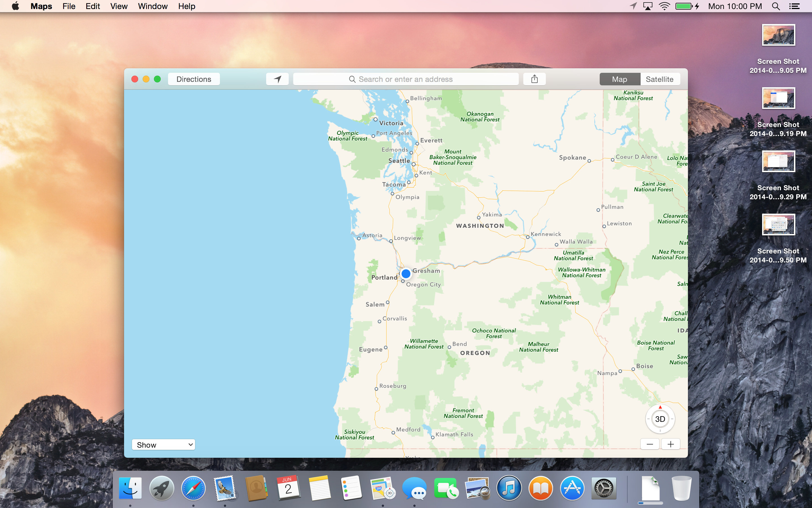Open the Maps application menu

[x=41, y=6]
